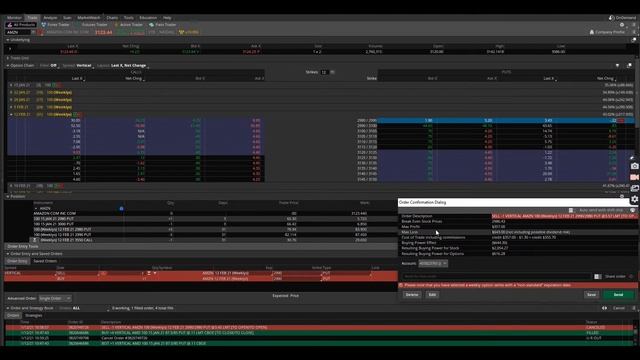Open the Company Profile link
Screen dimensions: 640x360
coord(607,32)
